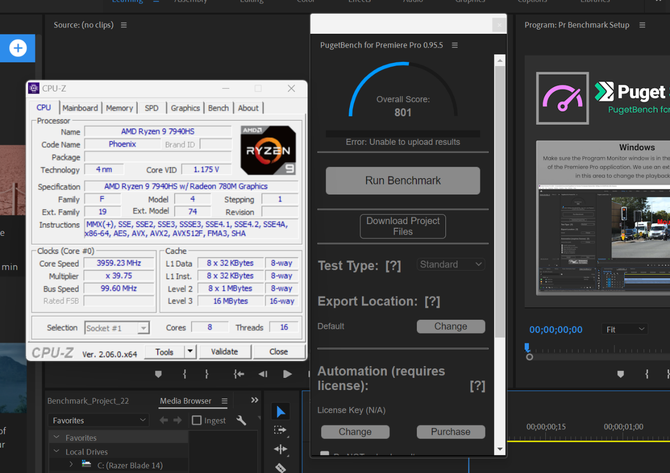
Task: Open the Favorites dropdown in Media Browser
Action: (x=99, y=420)
